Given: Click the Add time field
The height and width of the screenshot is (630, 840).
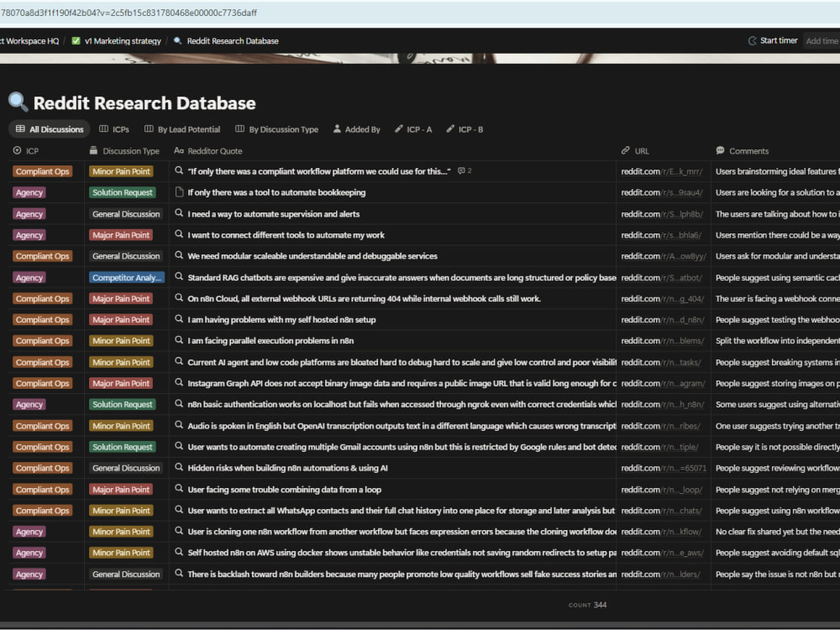Looking at the screenshot, I should [x=822, y=40].
